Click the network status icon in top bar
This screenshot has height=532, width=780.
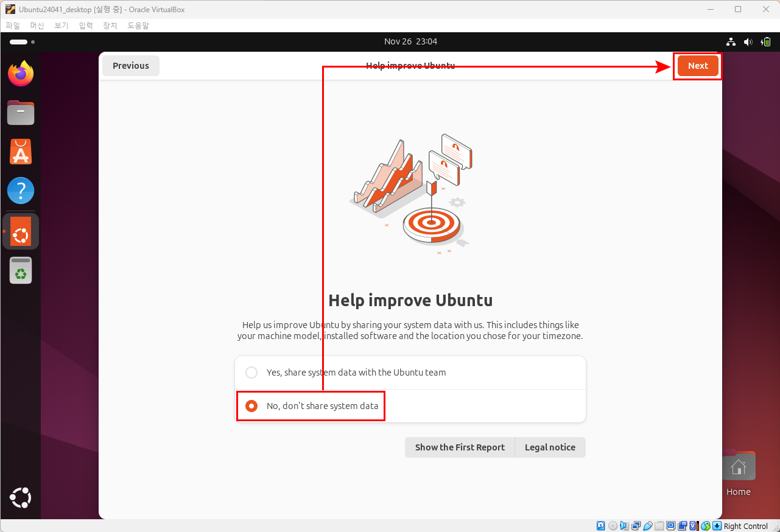[x=731, y=41]
